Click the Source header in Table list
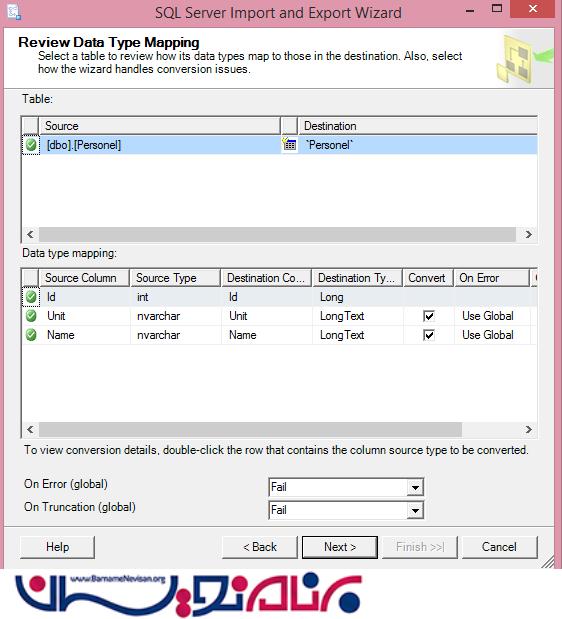This screenshot has height=619, width=562. click(159, 126)
